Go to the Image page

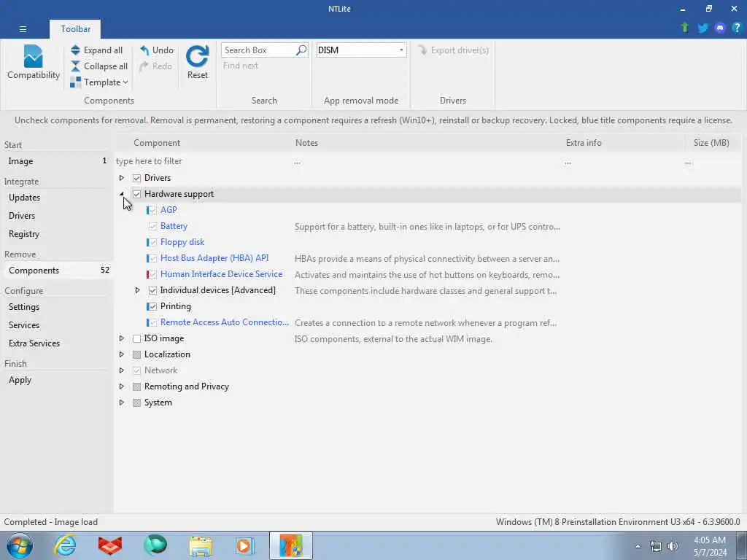[57, 161]
